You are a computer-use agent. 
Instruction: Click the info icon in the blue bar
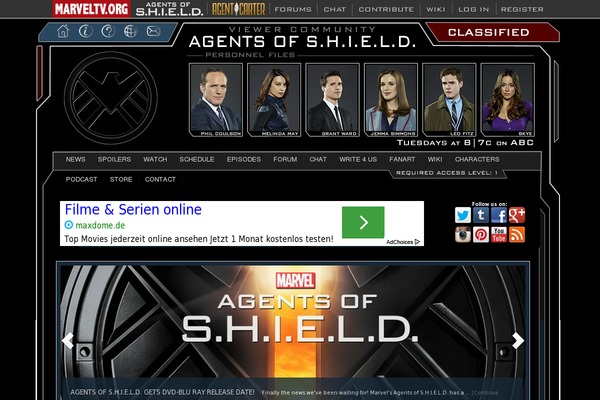click(x=85, y=31)
